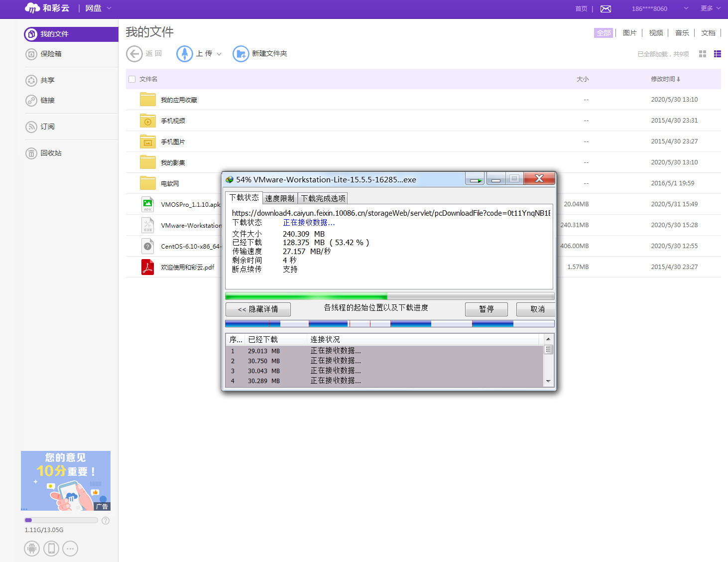This screenshot has height=562, width=728.
Task: Open the 手机视频 folder icon
Action: tap(148, 121)
